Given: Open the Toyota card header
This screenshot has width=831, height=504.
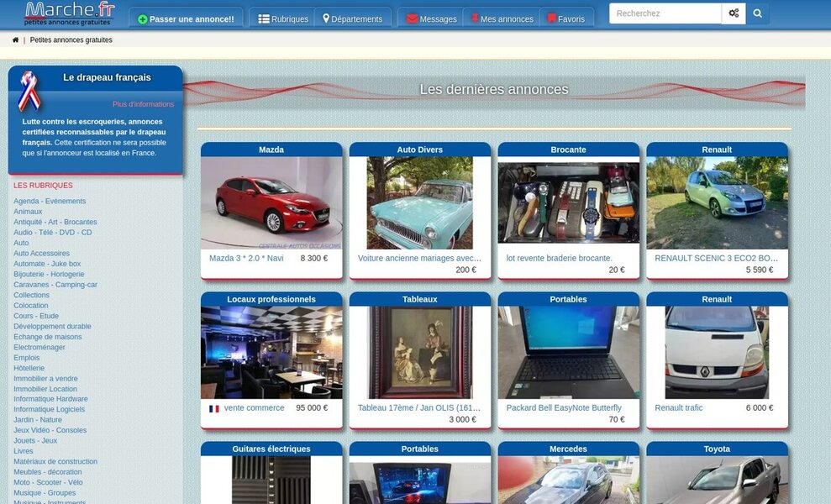Looking at the screenshot, I should (717, 449).
